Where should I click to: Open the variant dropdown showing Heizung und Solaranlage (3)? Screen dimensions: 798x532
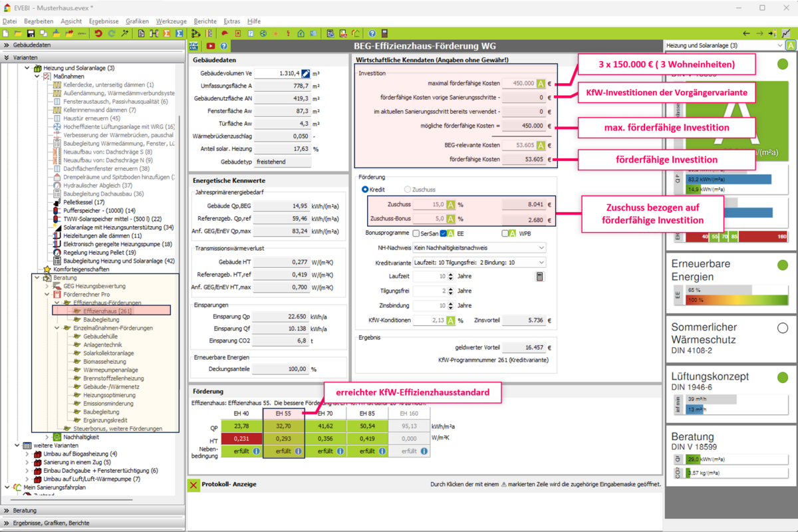point(725,46)
